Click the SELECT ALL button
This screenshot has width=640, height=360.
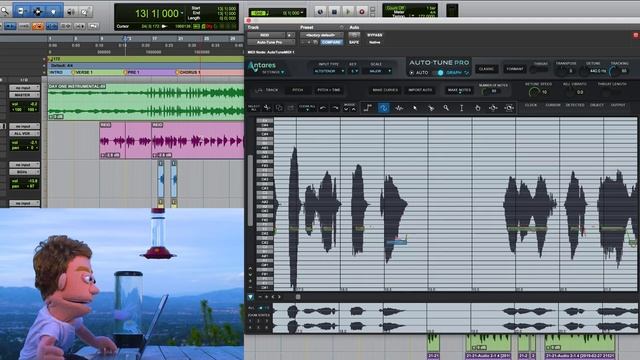point(254,108)
